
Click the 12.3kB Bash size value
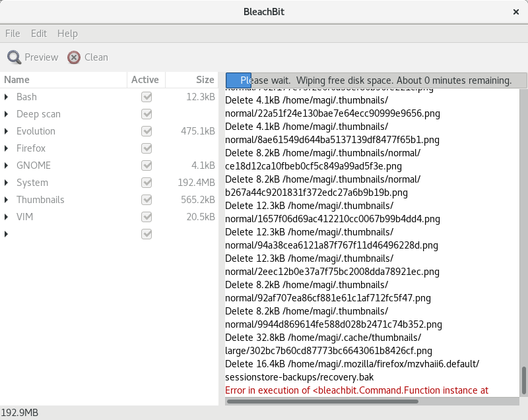(x=201, y=97)
